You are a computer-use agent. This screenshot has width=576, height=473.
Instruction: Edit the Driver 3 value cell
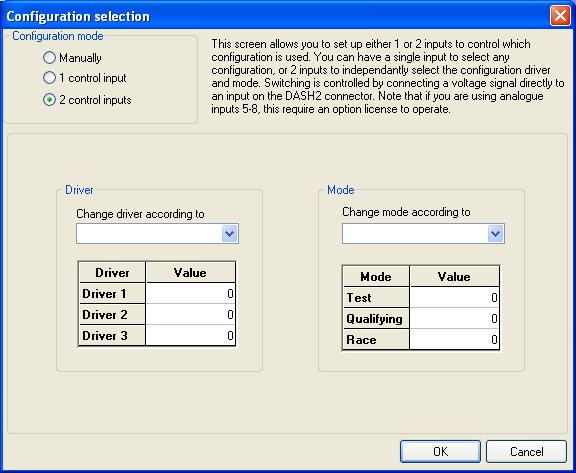point(190,335)
